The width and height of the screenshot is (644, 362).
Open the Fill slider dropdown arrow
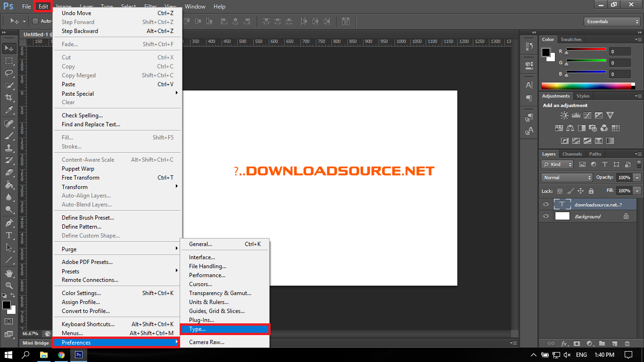pyautogui.click(x=637, y=191)
